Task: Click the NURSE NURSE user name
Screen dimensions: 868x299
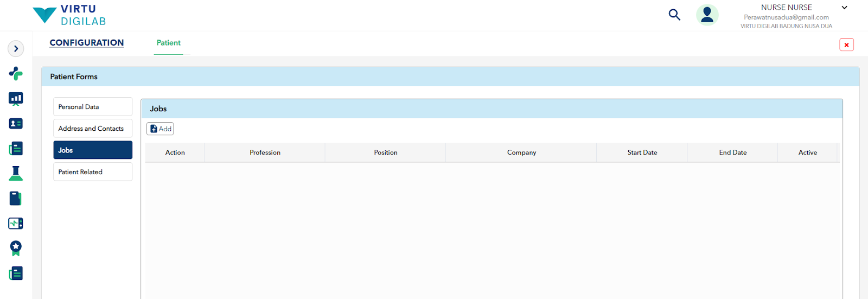Action: tap(786, 8)
